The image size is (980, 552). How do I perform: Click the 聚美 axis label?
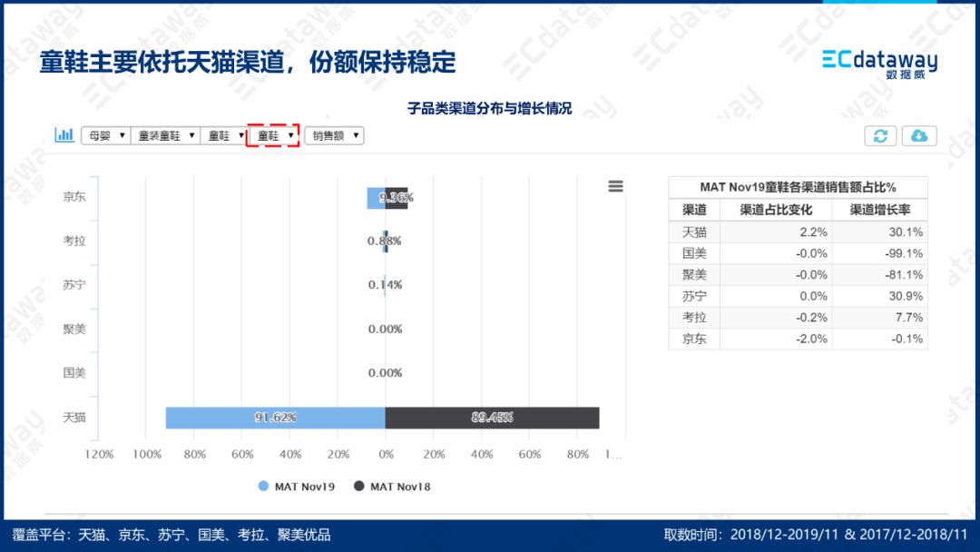tap(73, 329)
